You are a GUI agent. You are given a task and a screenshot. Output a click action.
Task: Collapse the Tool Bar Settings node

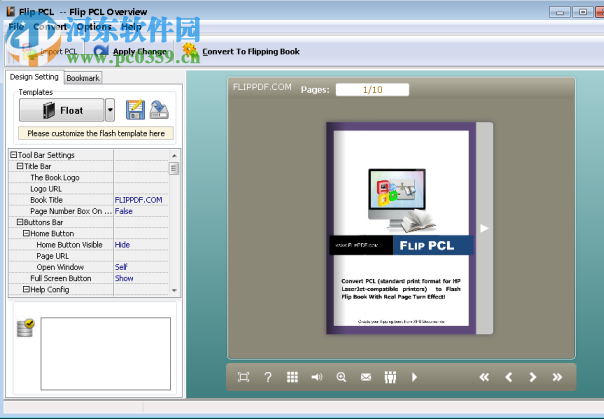click(x=13, y=155)
